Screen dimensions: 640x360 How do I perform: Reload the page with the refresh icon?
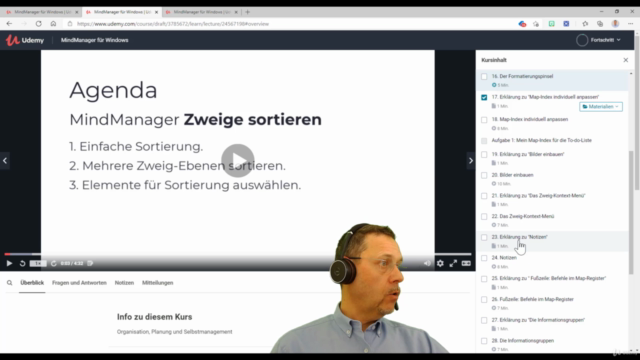coord(38,24)
